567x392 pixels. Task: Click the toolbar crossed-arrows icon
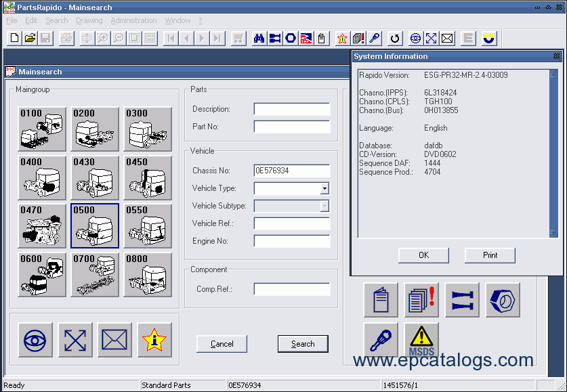pyautogui.click(x=431, y=38)
